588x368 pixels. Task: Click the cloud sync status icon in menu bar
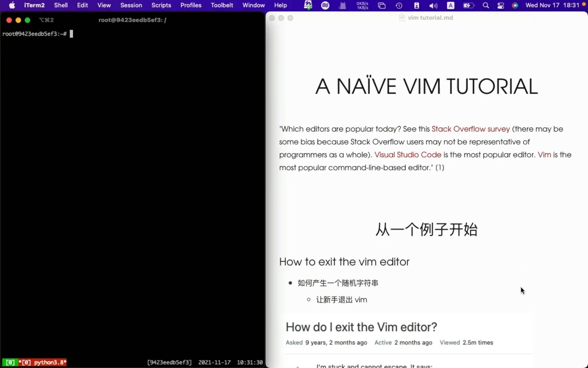[x=308, y=5]
